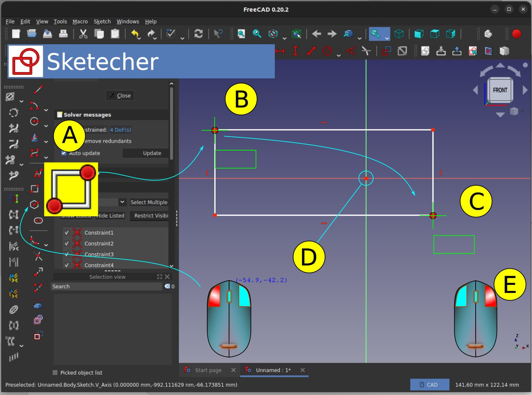Click the Search field in Selection view
The width and height of the screenshot is (532, 395).
tap(107, 286)
